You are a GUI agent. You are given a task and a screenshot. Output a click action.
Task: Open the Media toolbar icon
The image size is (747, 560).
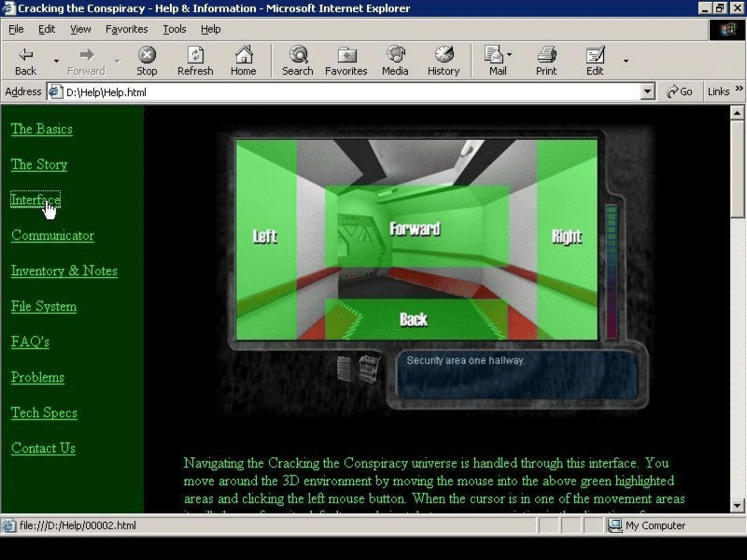coord(395,55)
